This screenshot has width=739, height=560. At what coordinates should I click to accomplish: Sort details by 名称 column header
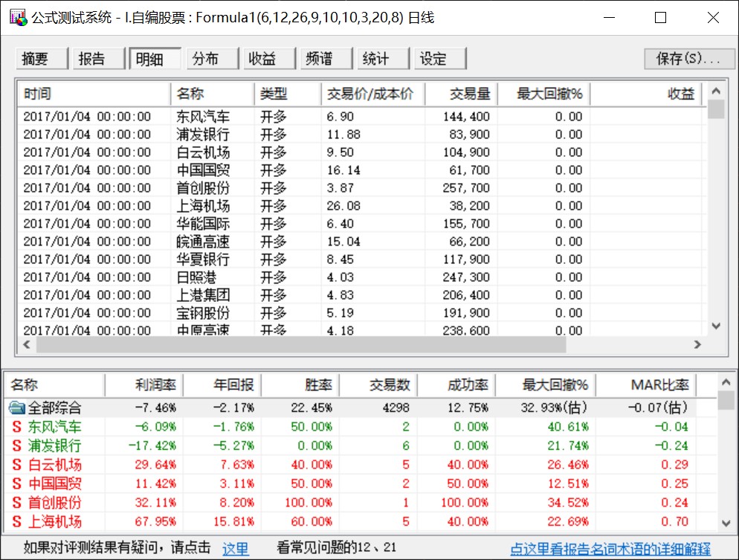tap(212, 94)
